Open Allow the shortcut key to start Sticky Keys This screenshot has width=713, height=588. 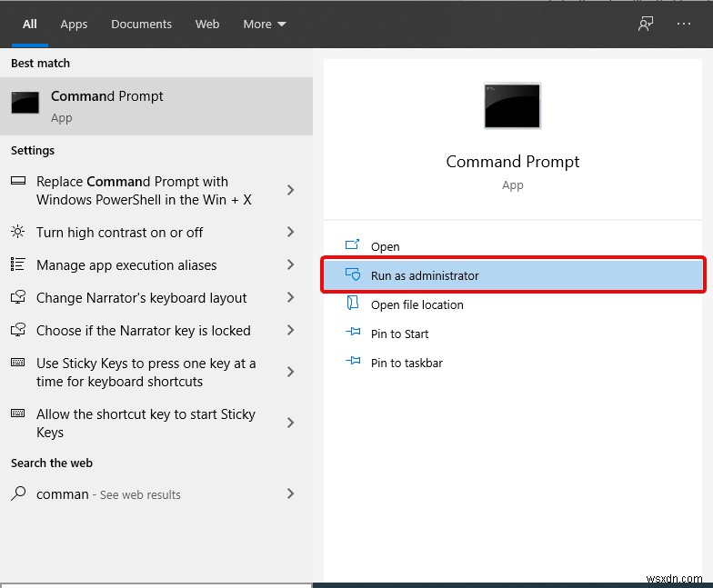[x=146, y=424]
